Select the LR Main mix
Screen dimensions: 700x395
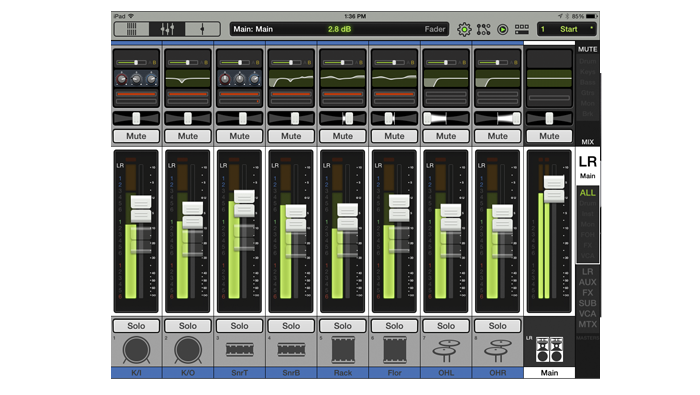[x=588, y=166]
